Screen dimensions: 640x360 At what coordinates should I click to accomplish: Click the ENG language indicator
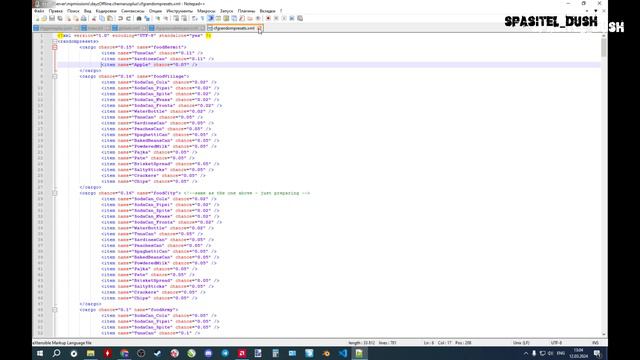[x=561, y=353]
